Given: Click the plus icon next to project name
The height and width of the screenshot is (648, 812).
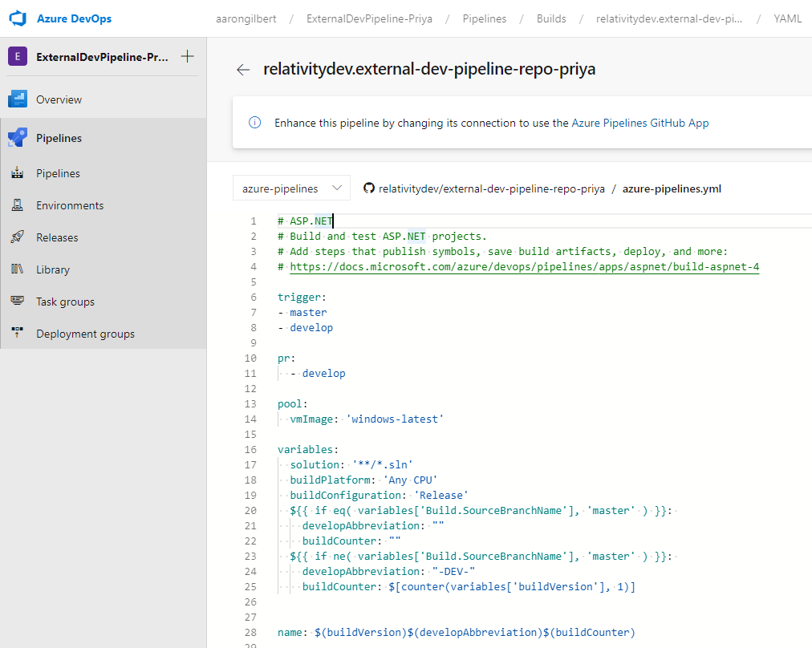Looking at the screenshot, I should [x=188, y=56].
